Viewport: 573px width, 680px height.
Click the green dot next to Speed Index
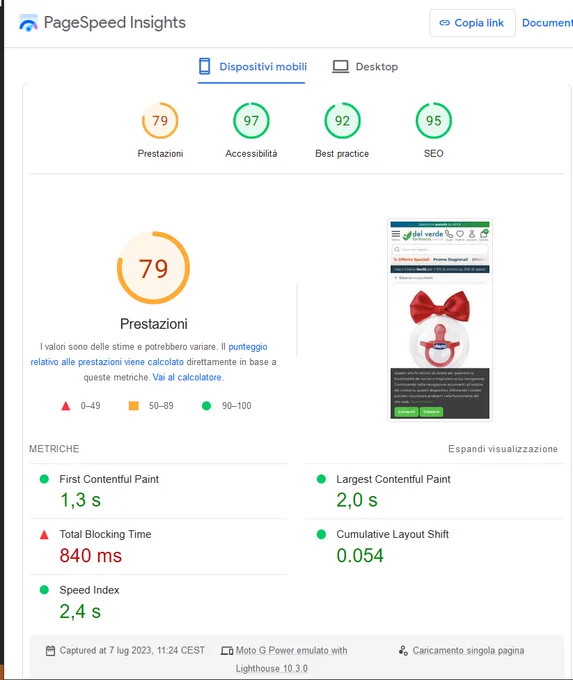[x=44, y=590]
